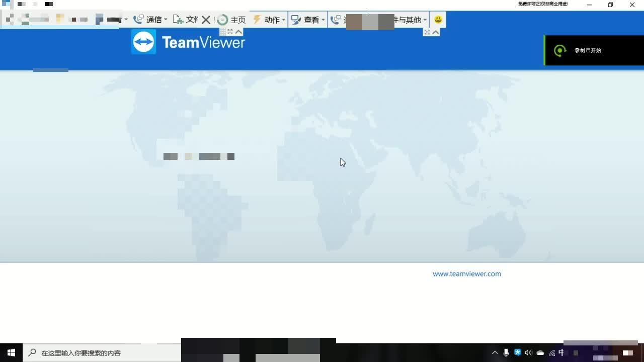
Task: Click the taskbar search box
Action: coord(102,352)
